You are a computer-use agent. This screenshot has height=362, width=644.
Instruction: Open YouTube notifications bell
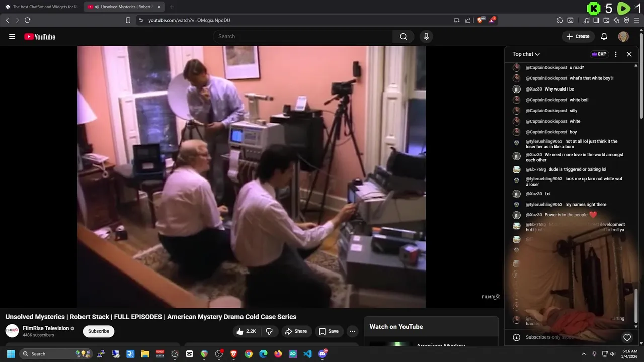604,36
